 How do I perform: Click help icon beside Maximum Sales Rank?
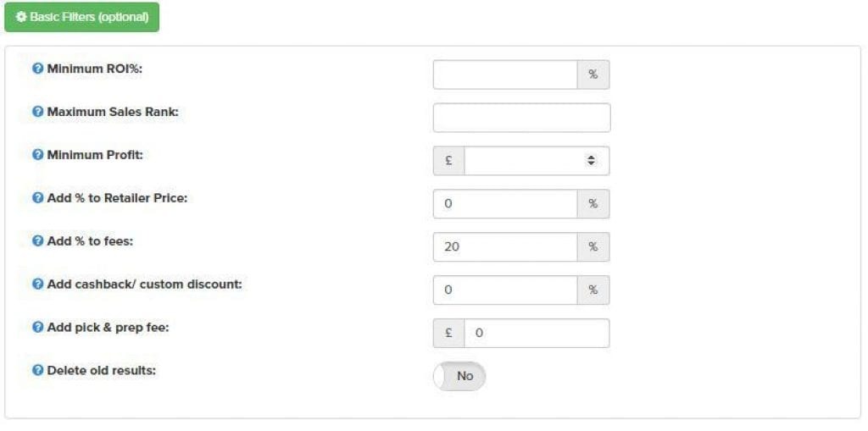click(x=37, y=112)
